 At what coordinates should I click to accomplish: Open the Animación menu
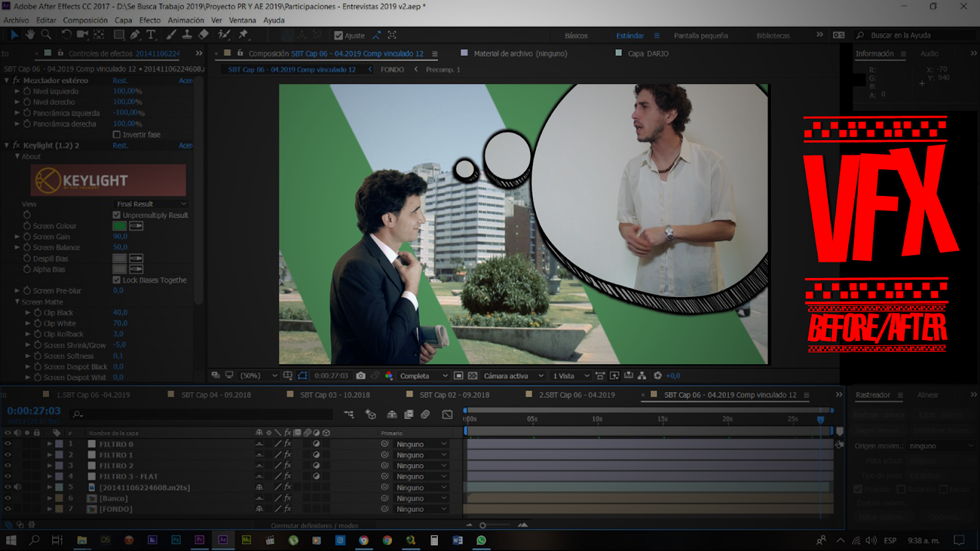point(186,20)
